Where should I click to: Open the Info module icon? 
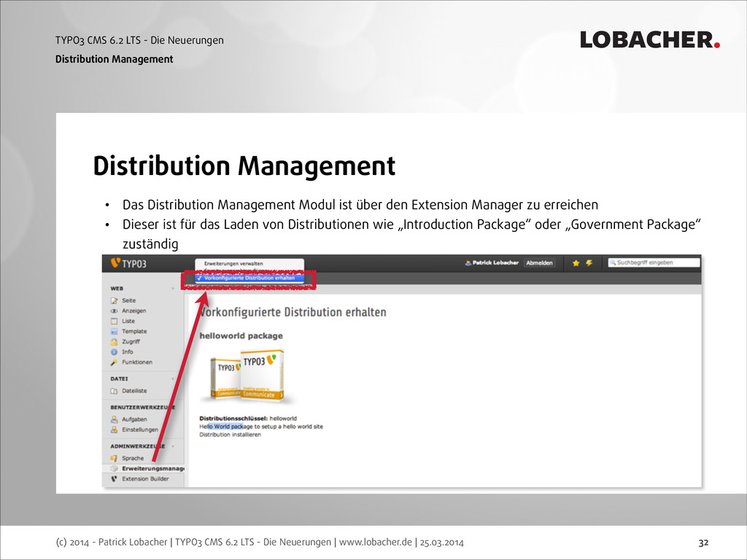tap(114, 352)
